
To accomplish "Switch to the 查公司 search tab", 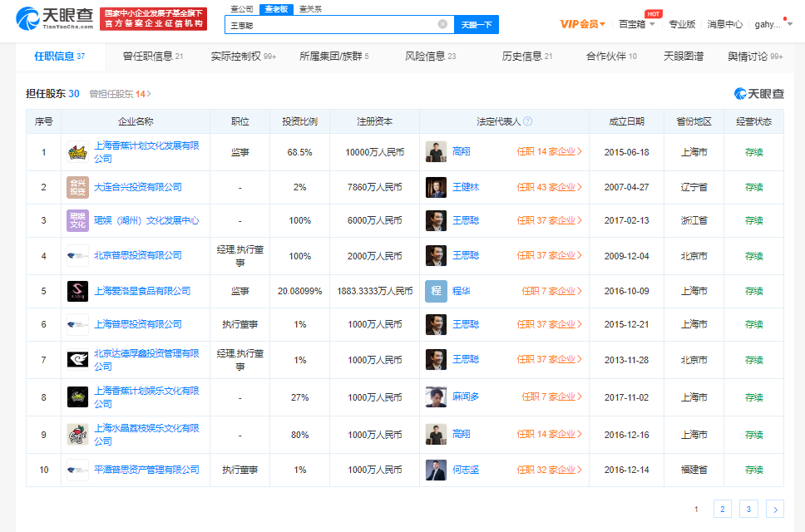I will click(242, 8).
